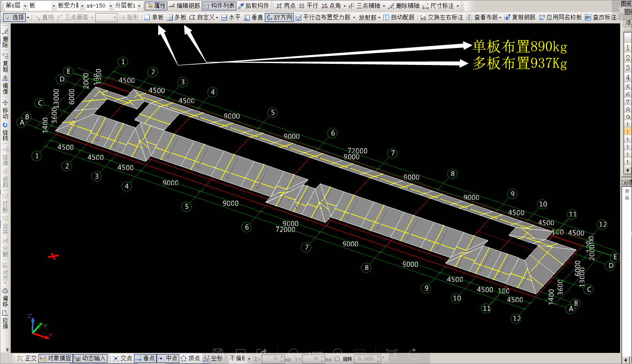The image size is (632, 364).
Task: Toggle 垂点 perpendicular snap
Action: [x=145, y=358]
